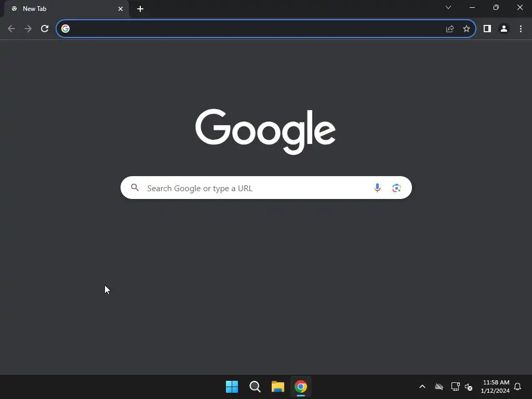This screenshot has width=532, height=399.
Task: Open Chrome's three-dot menu
Action: click(521, 29)
